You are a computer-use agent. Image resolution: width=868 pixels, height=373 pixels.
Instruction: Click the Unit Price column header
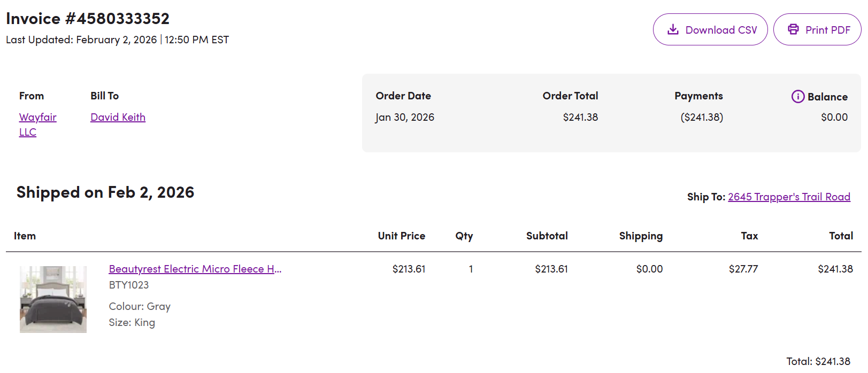pos(402,236)
